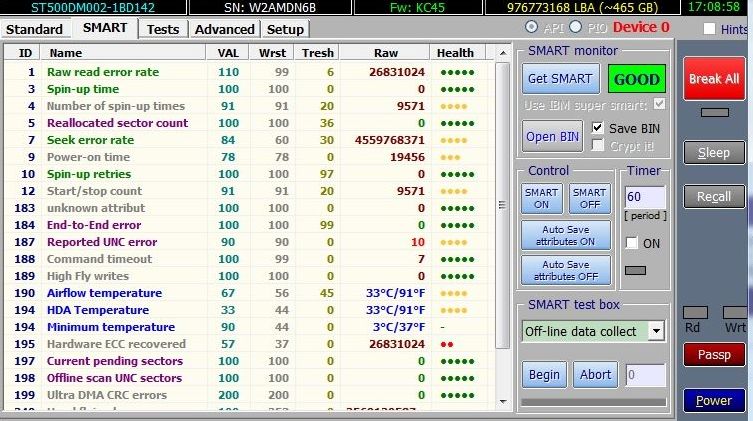This screenshot has height=421, width=753.
Task: Toggle the Crypt it checkbox
Action: 597,145
